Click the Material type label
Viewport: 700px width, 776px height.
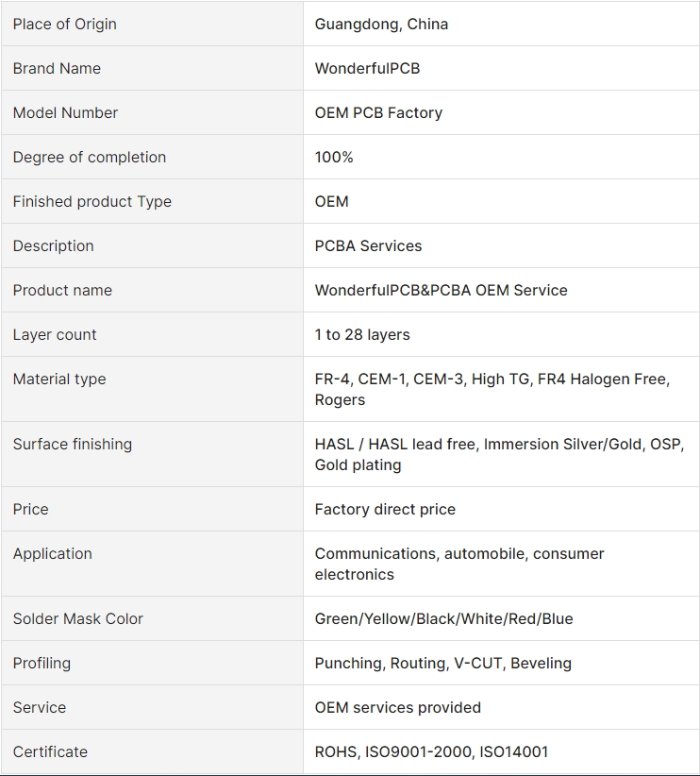pyautogui.click(x=59, y=380)
